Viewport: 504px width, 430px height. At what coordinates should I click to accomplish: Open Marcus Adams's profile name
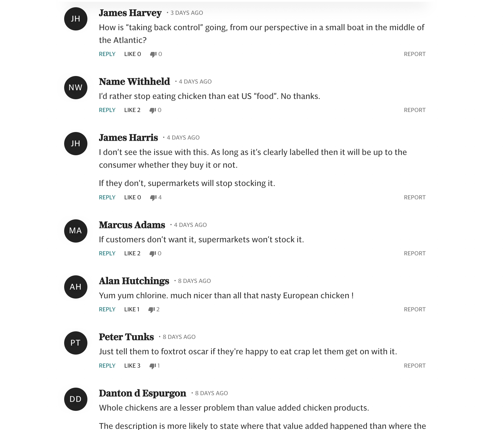132,225
